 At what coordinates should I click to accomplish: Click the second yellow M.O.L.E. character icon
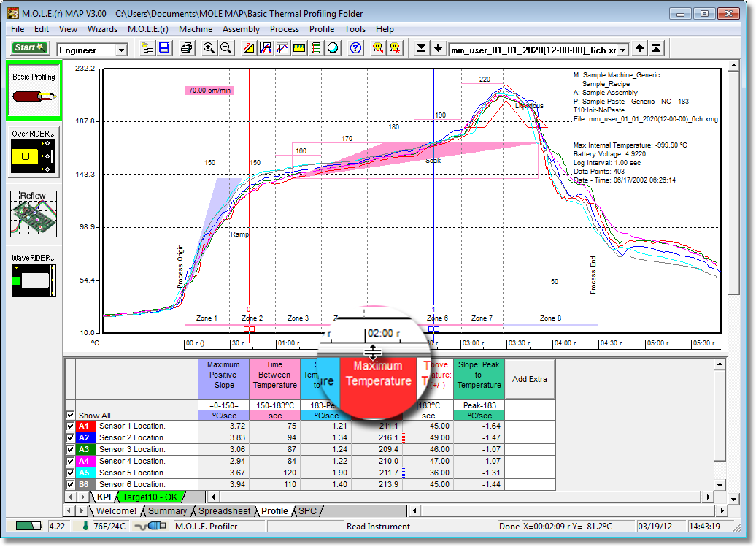point(395,48)
